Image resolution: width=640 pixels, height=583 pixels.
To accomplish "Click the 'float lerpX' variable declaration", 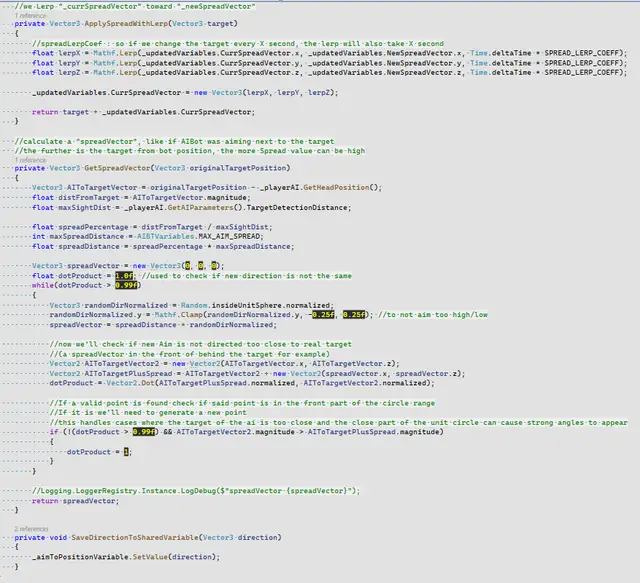I will pos(56,53).
